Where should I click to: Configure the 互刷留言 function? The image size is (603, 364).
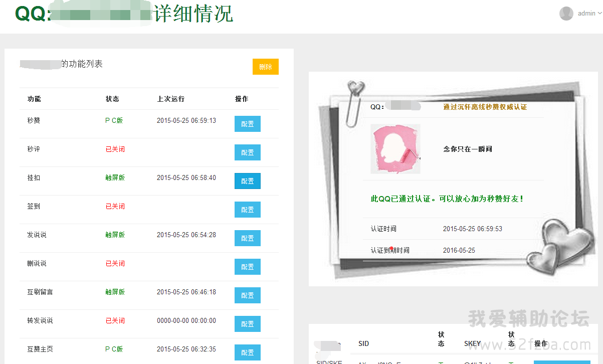pos(248,295)
